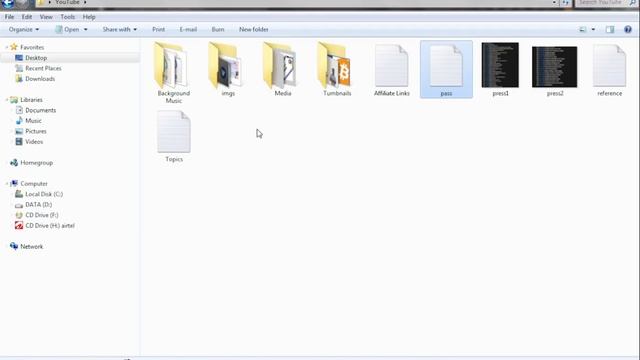Toggle the preview pane button

coord(610,29)
